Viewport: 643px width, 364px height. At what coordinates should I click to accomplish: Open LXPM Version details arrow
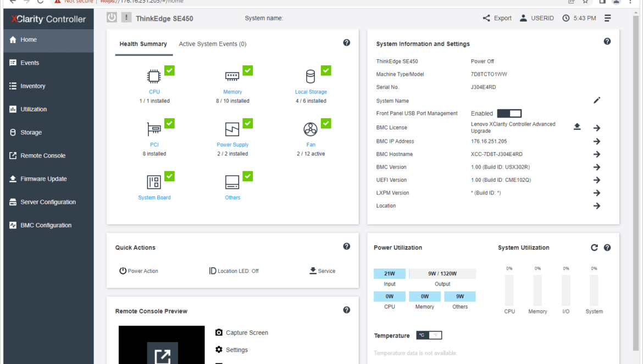(x=597, y=193)
